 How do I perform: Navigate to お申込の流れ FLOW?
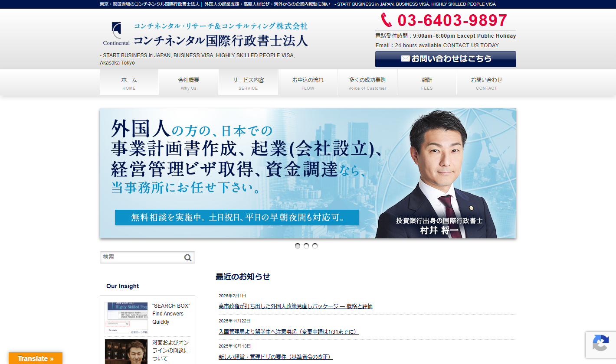click(308, 82)
